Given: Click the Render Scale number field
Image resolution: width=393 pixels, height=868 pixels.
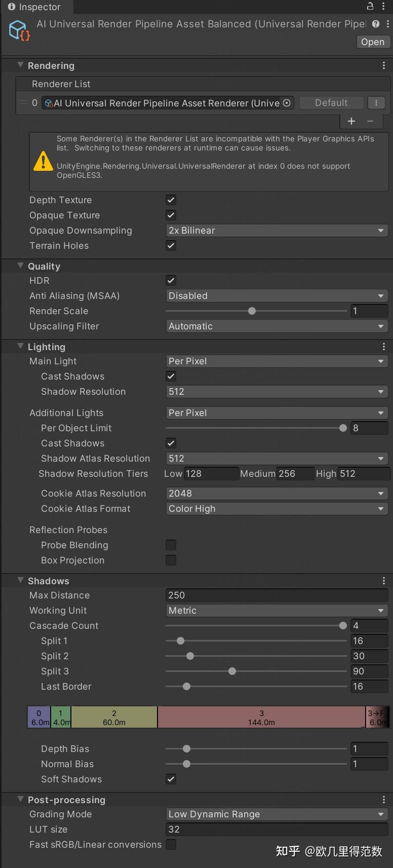Looking at the screenshot, I should [369, 311].
